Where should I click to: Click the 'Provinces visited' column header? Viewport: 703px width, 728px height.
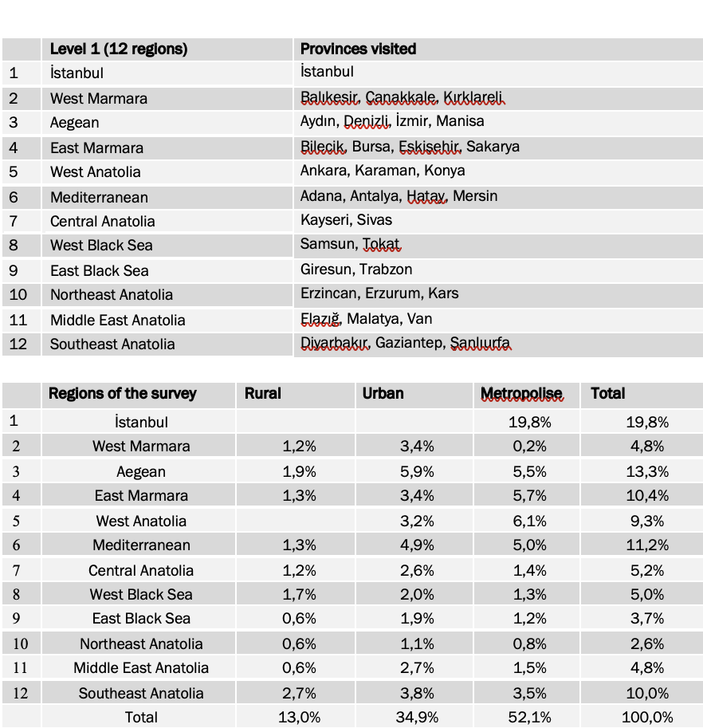[x=358, y=49]
